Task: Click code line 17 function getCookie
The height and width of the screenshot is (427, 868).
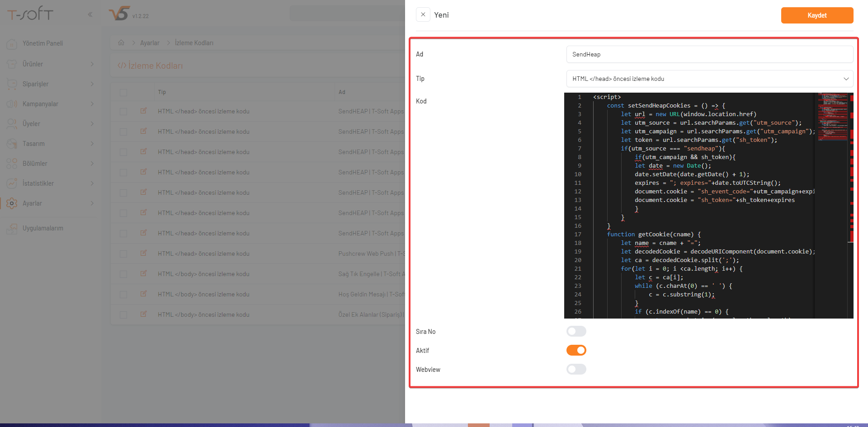Action: point(654,235)
